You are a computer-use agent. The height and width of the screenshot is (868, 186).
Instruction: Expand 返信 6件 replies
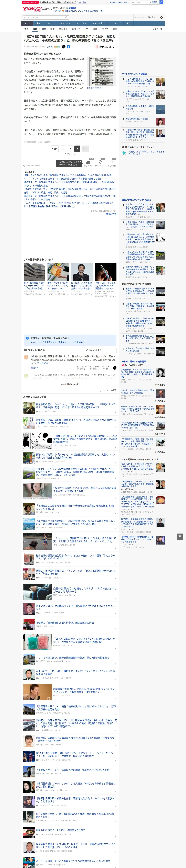[35, 368]
